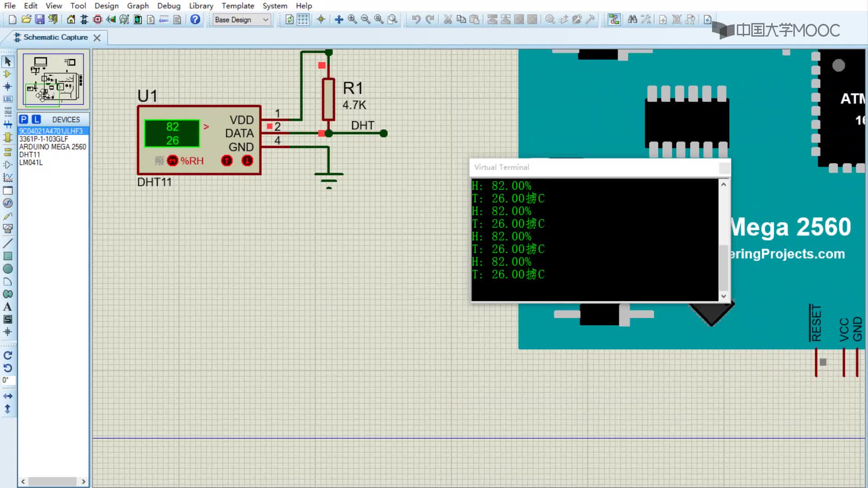Click the Y-Mirror vertical flip icon

coord(8,409)
